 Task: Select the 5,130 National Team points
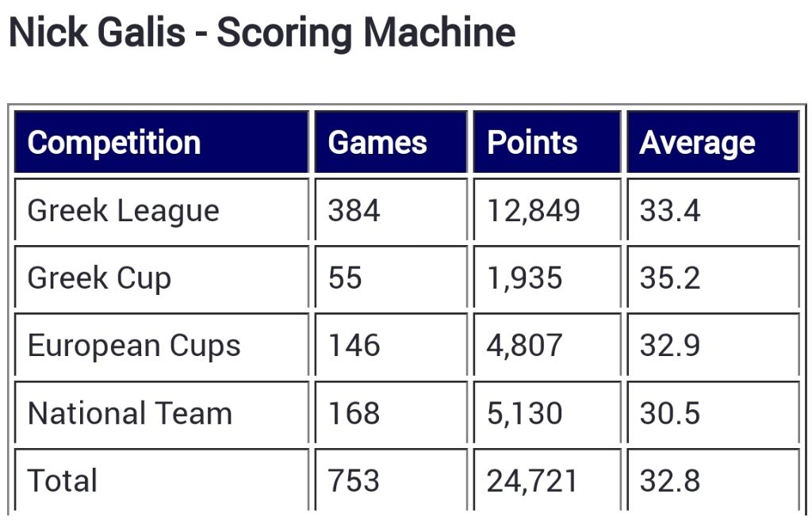coord(524,413)
